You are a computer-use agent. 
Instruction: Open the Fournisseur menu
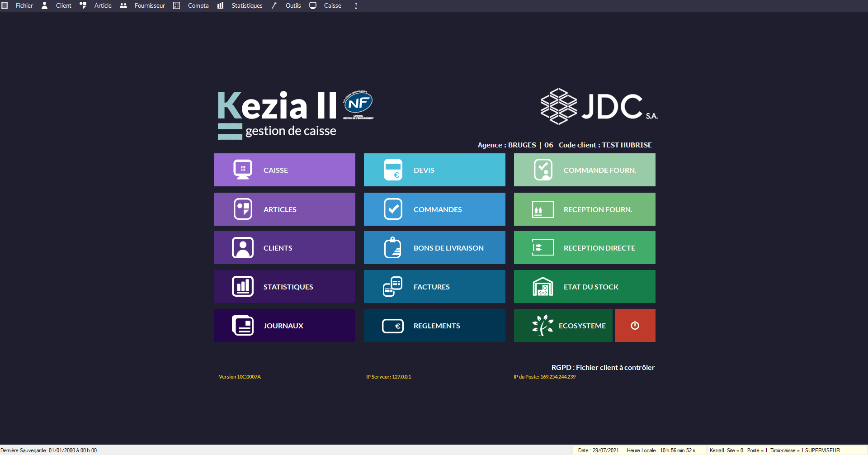(x=150, y=5)
